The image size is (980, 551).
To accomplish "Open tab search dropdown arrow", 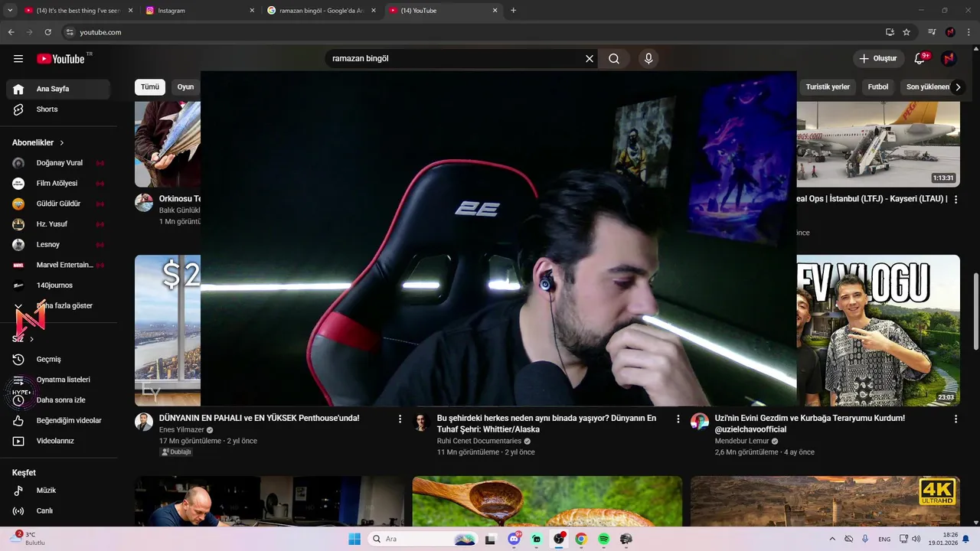I will click(10, 11).
